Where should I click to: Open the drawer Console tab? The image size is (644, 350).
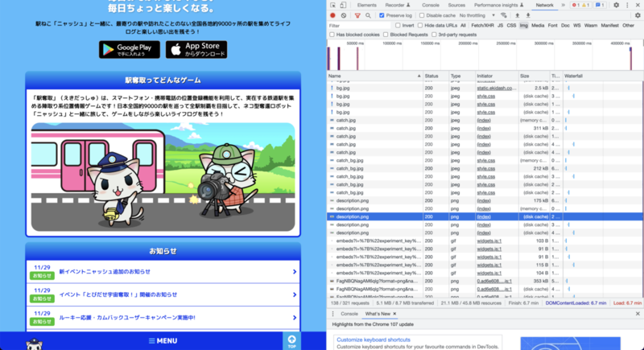point(349,314)
